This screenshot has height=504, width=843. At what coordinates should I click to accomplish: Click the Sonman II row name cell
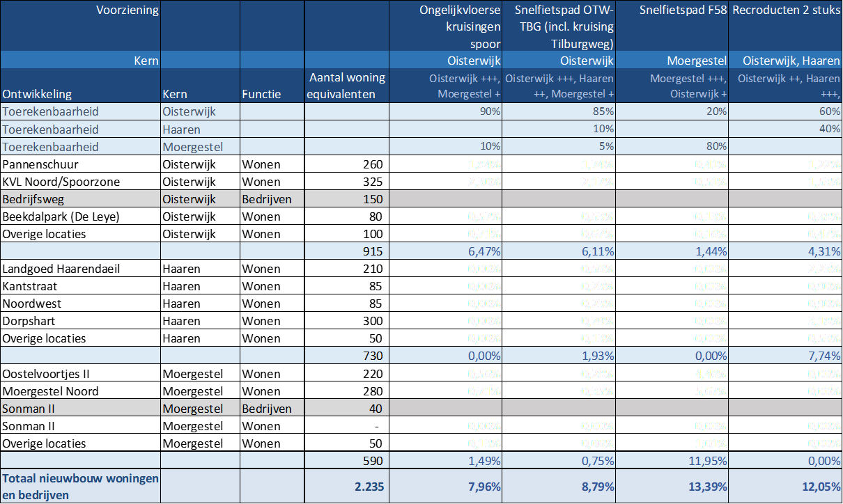coord(80,409)
